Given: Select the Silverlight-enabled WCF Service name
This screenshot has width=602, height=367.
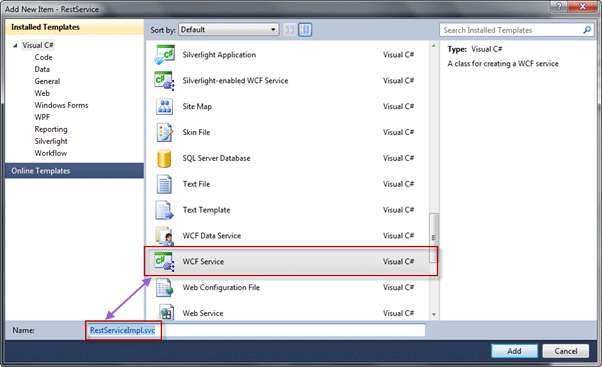Looking at the screenshot, I should (x=235, y=81).
